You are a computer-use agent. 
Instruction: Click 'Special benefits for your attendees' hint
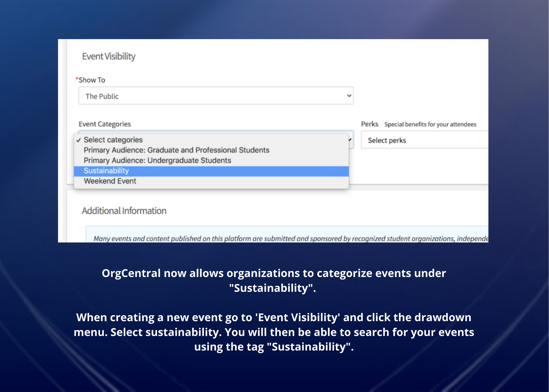point(430,124)
